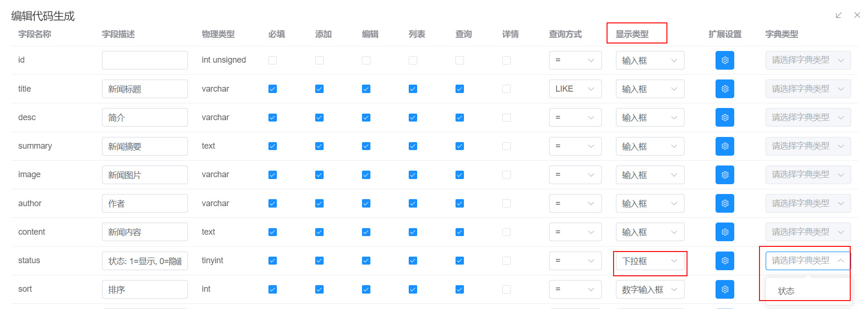Check the query checkbox for id row

point(460,60)
